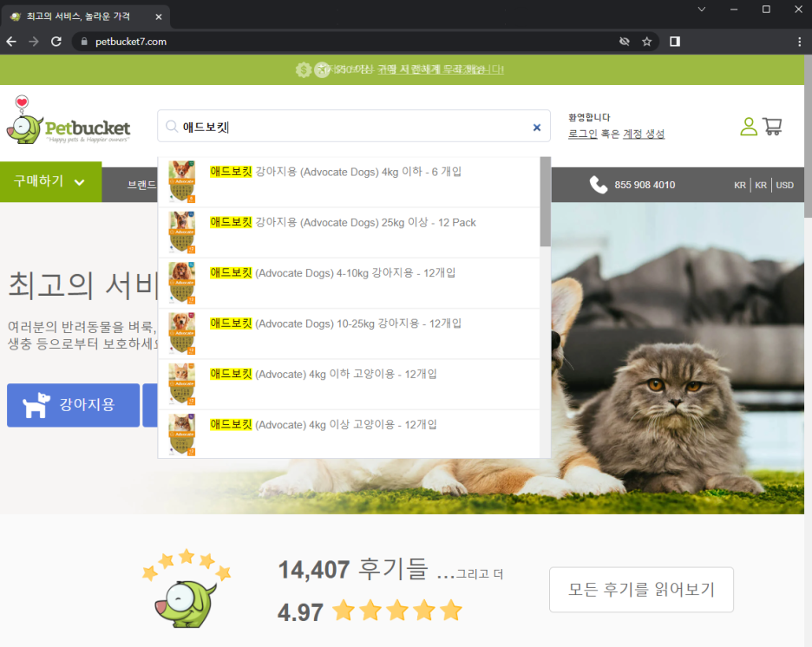
Task: Open Chrome three-dot menu
Action: (800, 42)
